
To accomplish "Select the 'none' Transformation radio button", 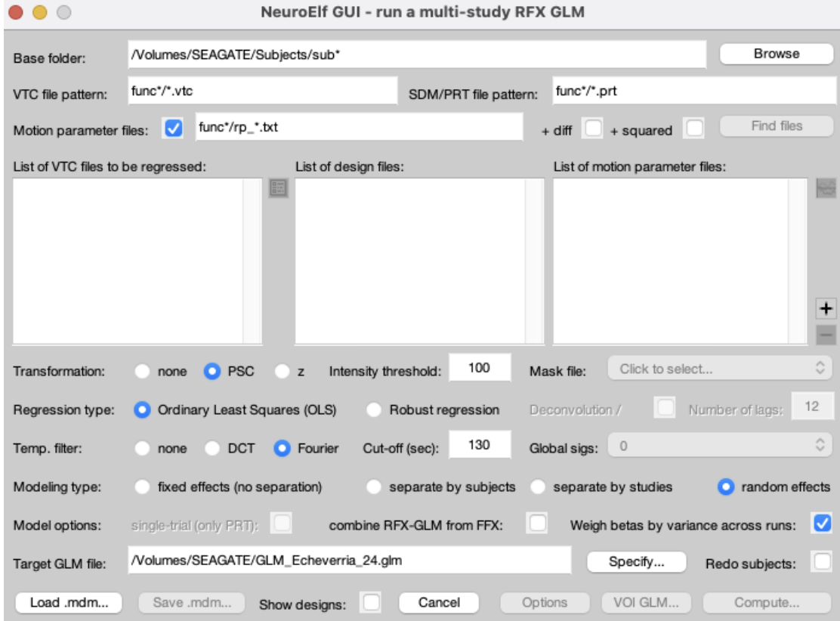I will (x=142, y=371).
